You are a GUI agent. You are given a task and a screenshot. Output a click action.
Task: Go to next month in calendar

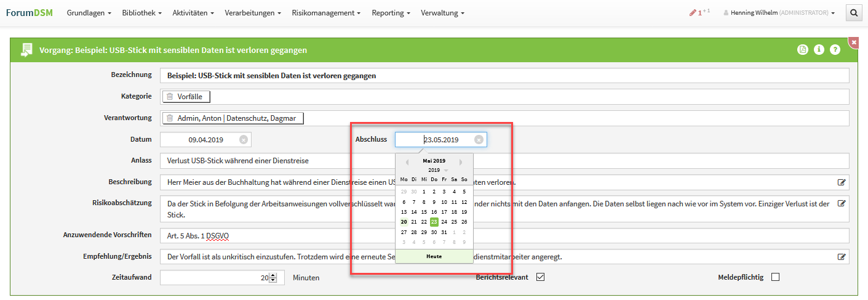[x=461, y=162]
